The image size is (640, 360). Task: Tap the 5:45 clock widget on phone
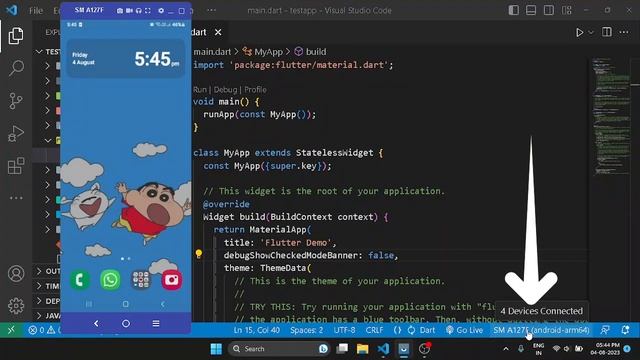[x=126, y=59]
